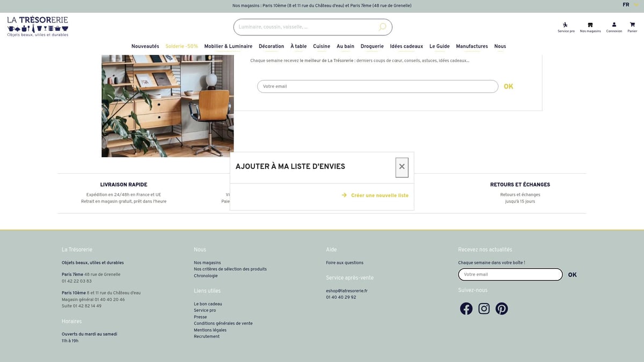Click the search magnifier icon
The image size is (644, 362).
coord(382,27)
